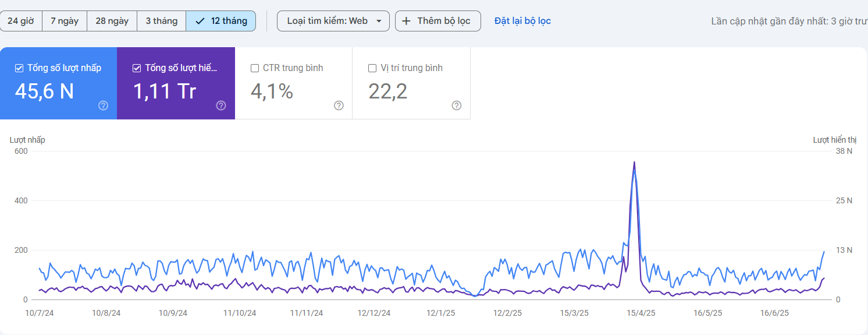Select the 12 tháng date range

click(221, 21)
